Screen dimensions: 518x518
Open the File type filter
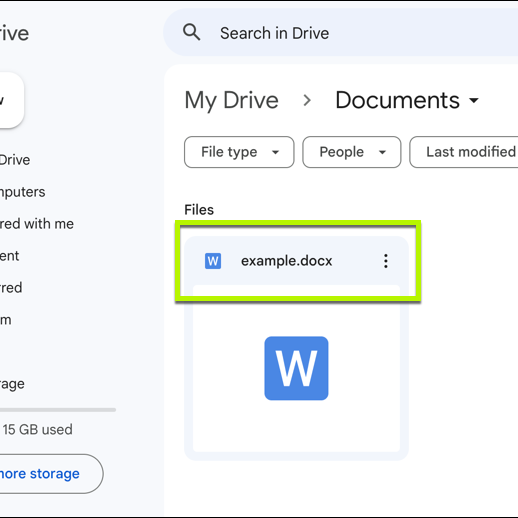(x=239, y=152)
